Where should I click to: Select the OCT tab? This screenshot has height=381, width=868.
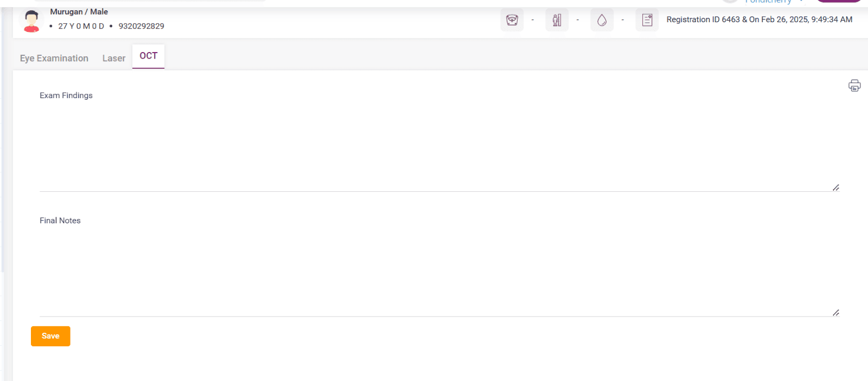[x=148, y=56]
